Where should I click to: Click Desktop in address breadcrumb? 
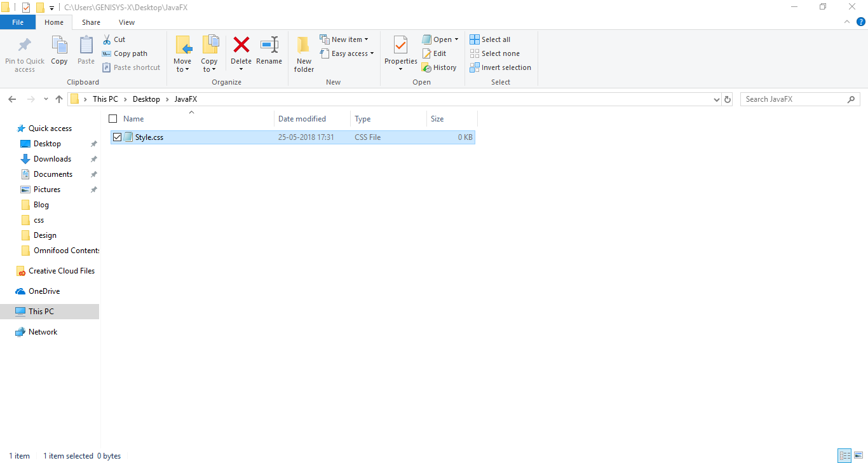(146, 99)
